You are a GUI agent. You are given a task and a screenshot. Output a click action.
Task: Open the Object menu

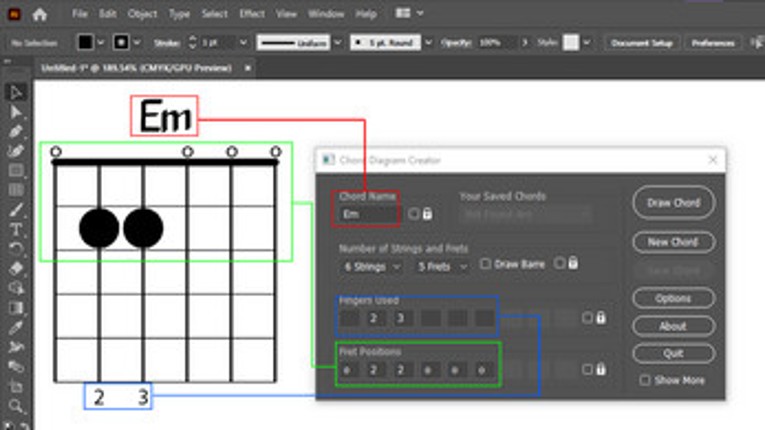tap(142, 14)
